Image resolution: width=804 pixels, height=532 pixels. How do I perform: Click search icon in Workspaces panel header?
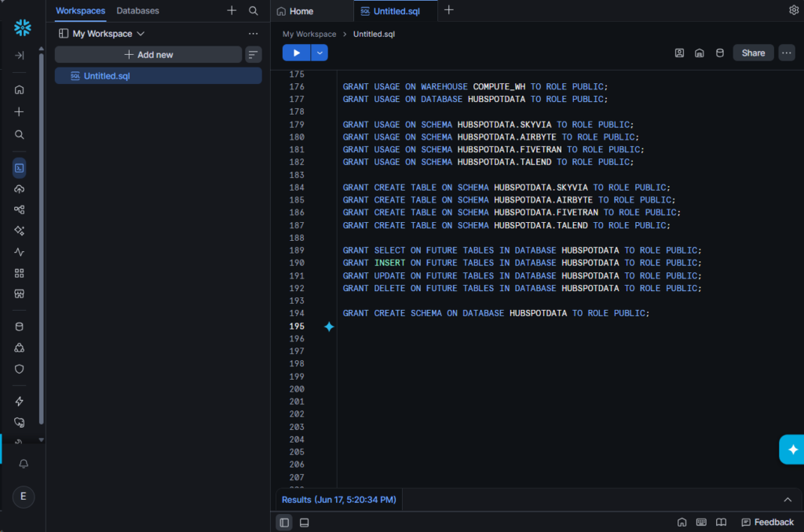254,10
